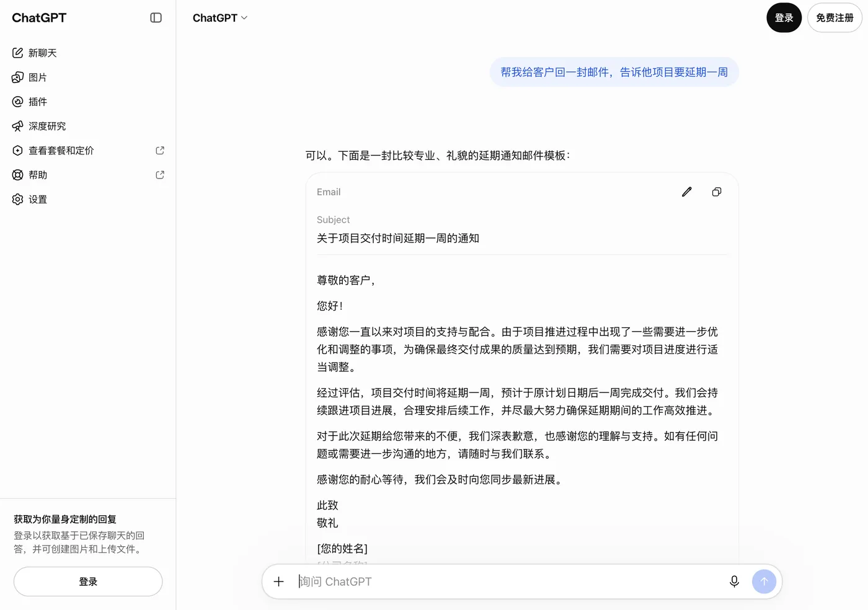Click the 尊敬的客户 greeting line
The height and width of the screenshot is (610, 868).
[x=347, y=280]
